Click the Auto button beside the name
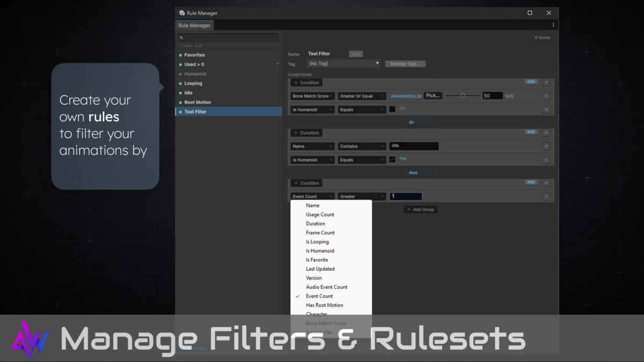This screenshot has width=644, height=362. click(x=356, y=54)
